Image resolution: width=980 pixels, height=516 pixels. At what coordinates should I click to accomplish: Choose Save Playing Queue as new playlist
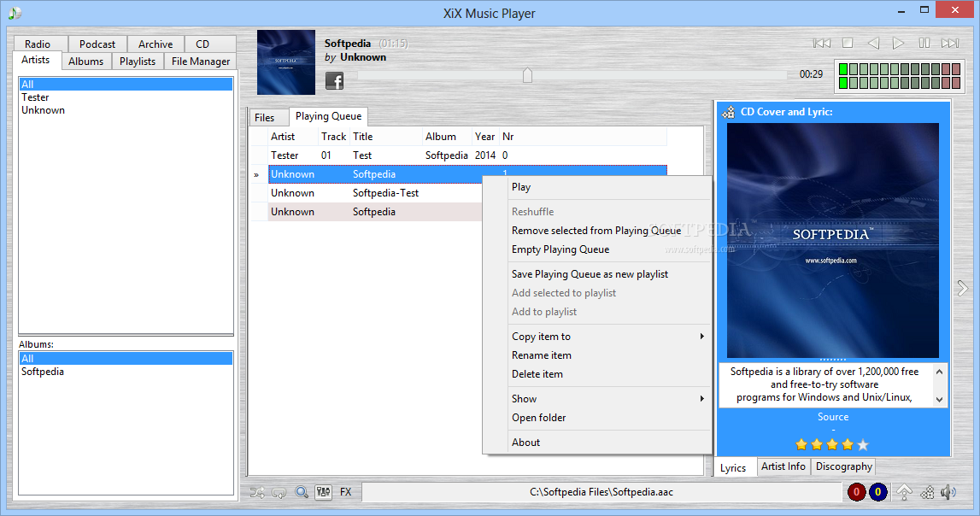click(597, 274)
